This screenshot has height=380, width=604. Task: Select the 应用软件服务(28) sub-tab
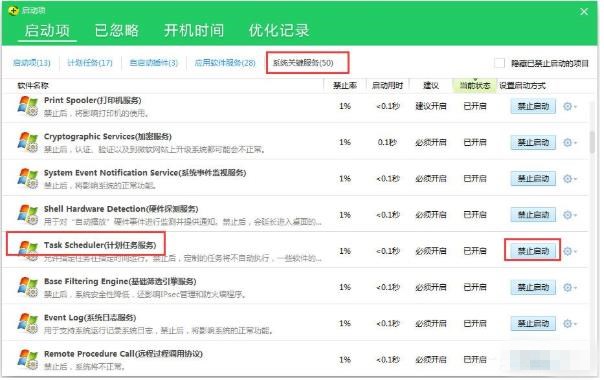pos(225,63)
